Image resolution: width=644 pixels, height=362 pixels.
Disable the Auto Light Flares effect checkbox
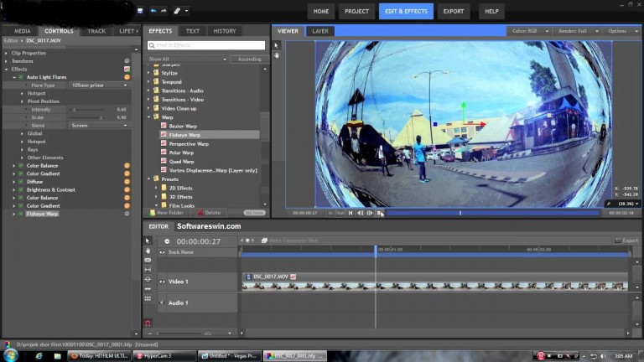[x=21, y=76]
